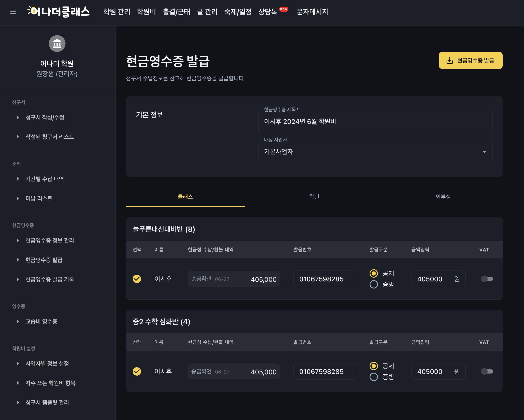Screen dimensions: 524x420
Task: Toggle VAT switch in 중2 수학 심화반 row
Action: (x=487, y=371)
